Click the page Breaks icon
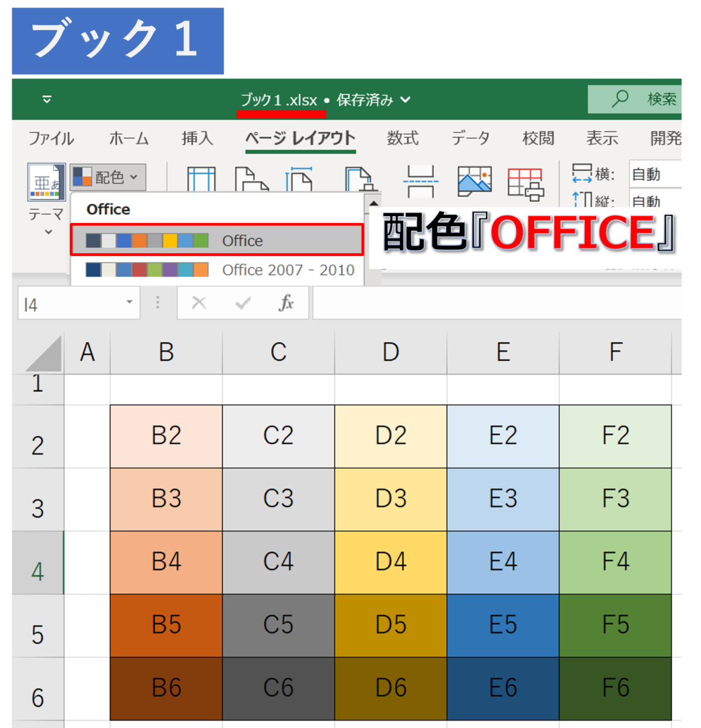The height and width of the screenshot is (728, 701). pos(420,181)
